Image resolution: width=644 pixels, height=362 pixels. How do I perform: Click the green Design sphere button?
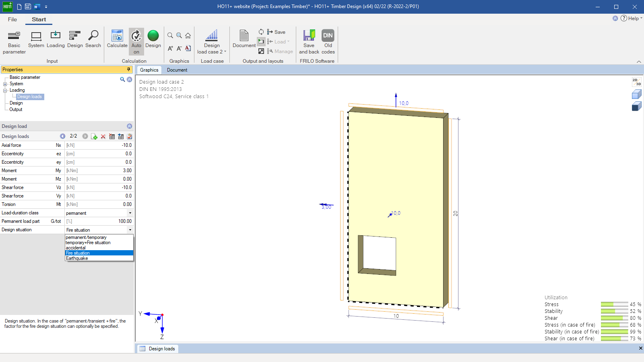coord(153,39)
